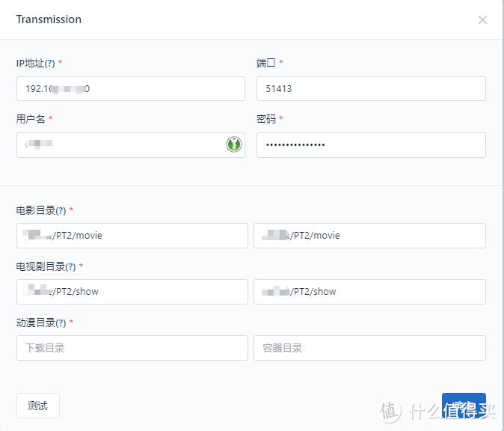Open the IP地址 help question mark
The height and width of the screenshot is (431, 504).
coord(49,64)
